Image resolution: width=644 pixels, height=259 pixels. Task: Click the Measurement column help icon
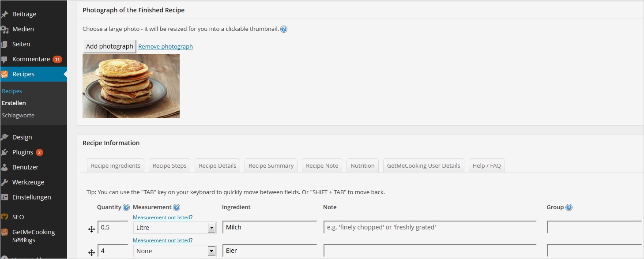177,207
